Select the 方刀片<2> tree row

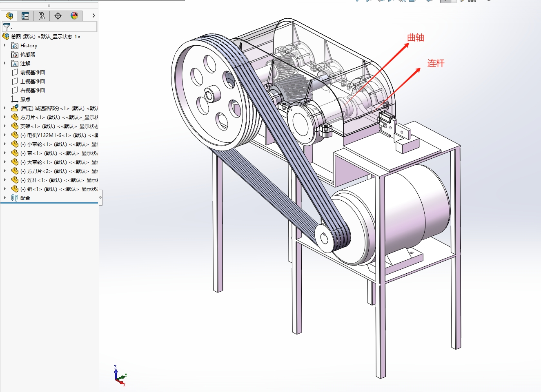(x=54, y=171)
